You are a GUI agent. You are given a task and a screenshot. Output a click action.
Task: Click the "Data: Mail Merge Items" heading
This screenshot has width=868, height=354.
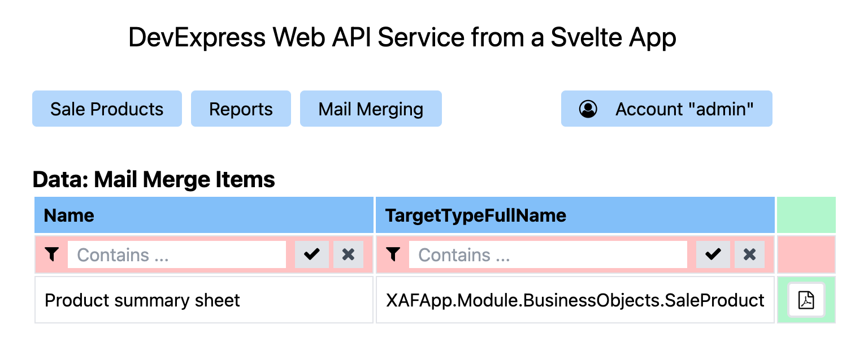pos(154,179)
